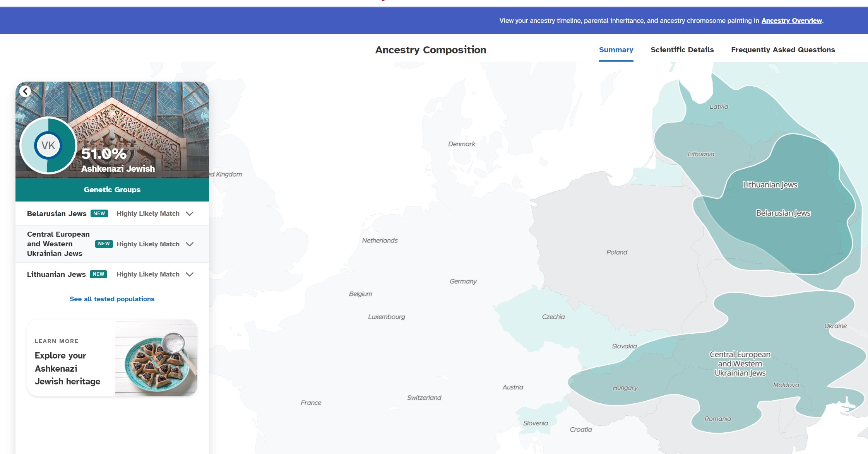Click the Ukraine label on map

[835, 326]
